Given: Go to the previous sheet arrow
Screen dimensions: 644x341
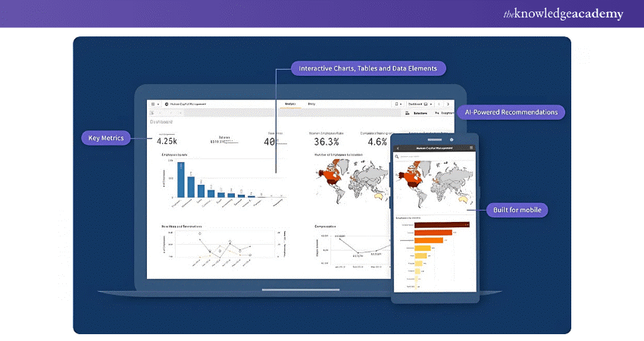Looking at the screenshot, I should pyautogui.click(x=439, y=104).
